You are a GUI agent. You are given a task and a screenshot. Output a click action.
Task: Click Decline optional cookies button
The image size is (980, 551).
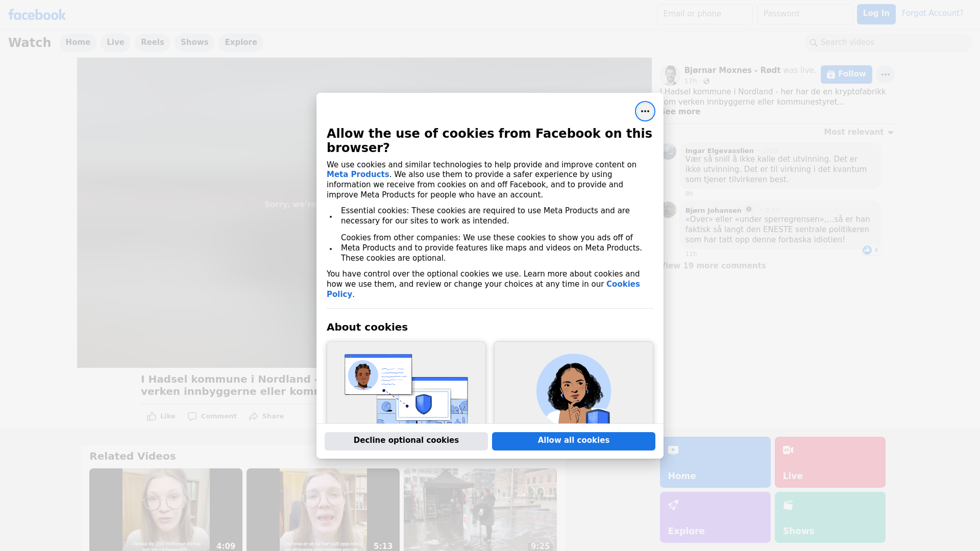[406, 441]
